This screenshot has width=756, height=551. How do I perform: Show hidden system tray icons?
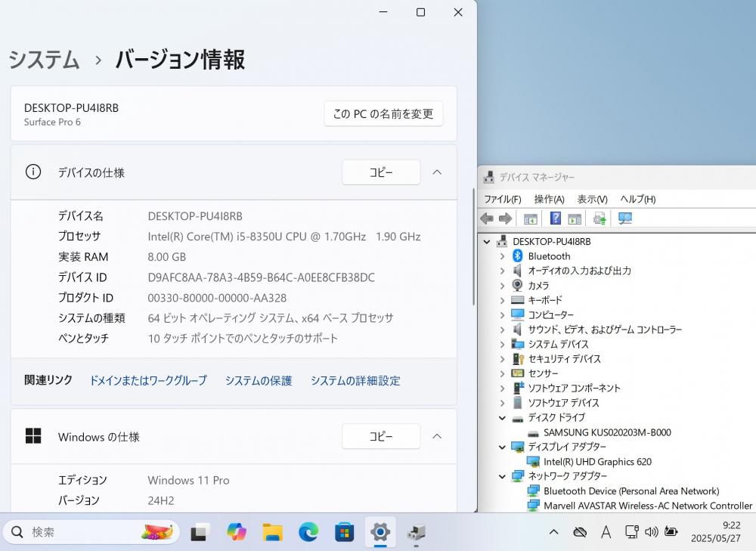[x=554, y=532]
